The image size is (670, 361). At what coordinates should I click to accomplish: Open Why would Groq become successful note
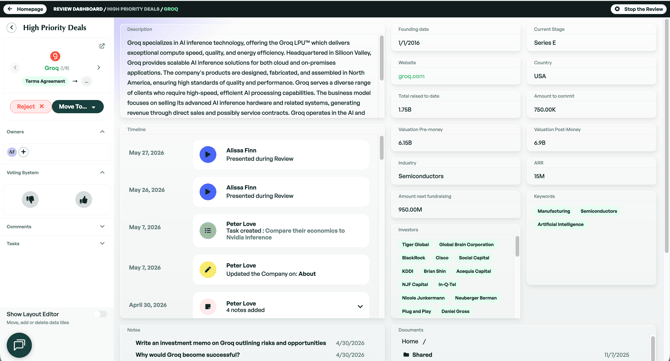click(188, 355)
